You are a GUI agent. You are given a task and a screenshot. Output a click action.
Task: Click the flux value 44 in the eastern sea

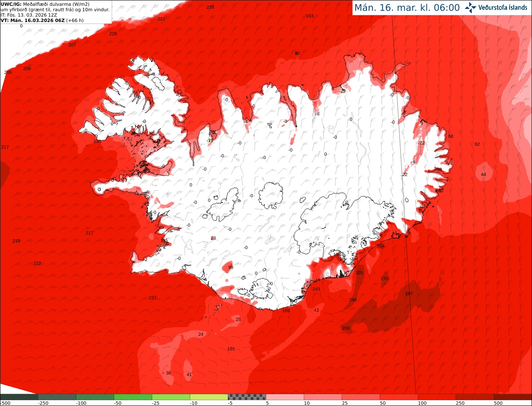tap(483, 174)
